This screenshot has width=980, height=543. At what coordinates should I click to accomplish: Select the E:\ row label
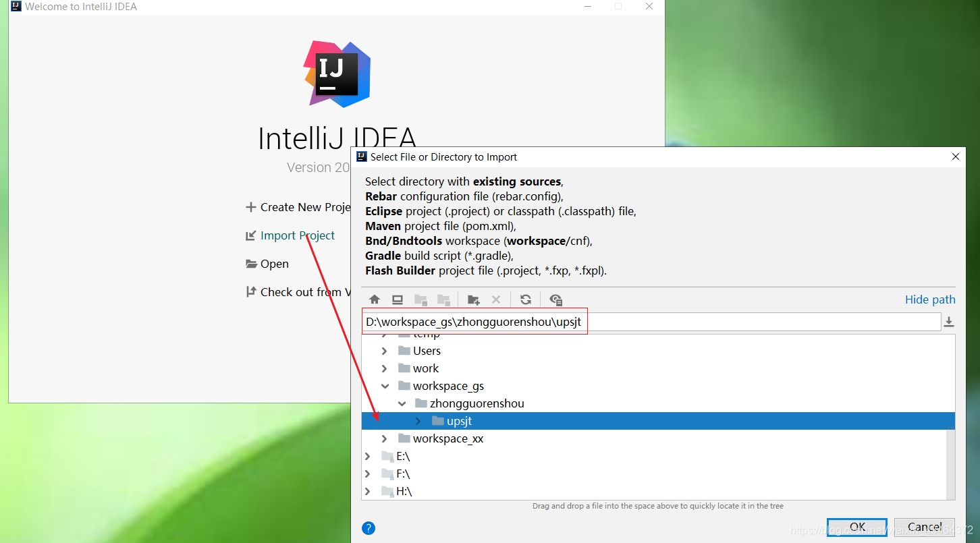point(403,456)
